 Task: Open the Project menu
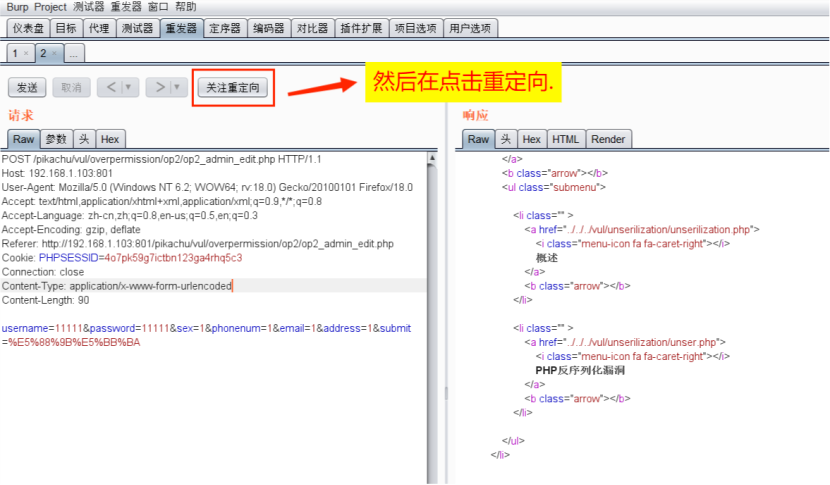(x=50, y=7)
